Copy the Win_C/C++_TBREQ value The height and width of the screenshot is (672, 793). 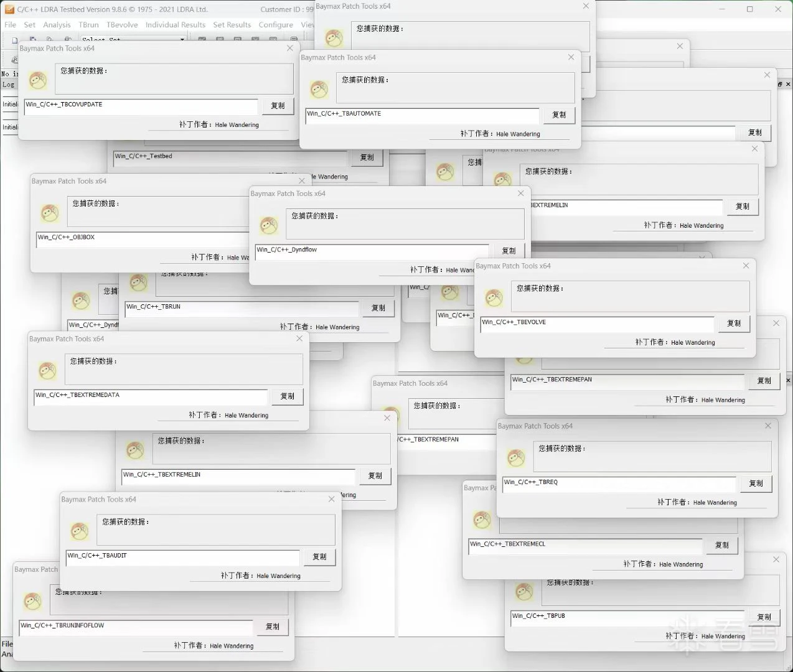point(756,483)
